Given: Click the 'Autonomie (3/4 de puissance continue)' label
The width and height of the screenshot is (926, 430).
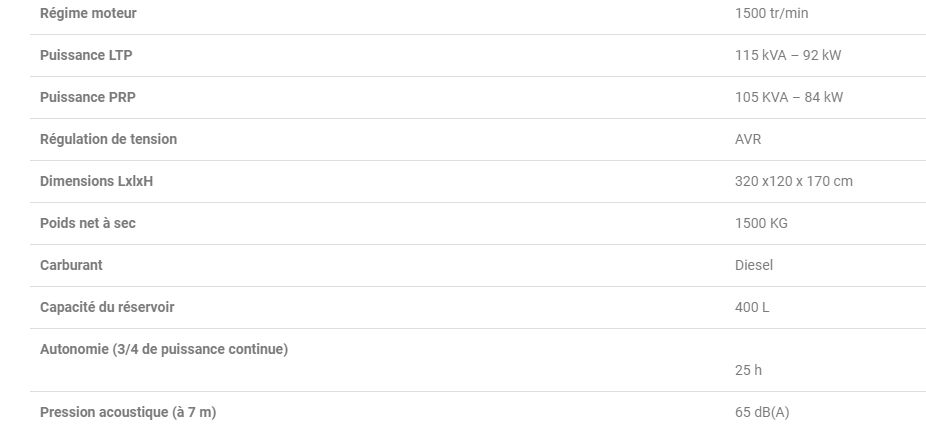Looking at the screenshot, I should (164, 349).
